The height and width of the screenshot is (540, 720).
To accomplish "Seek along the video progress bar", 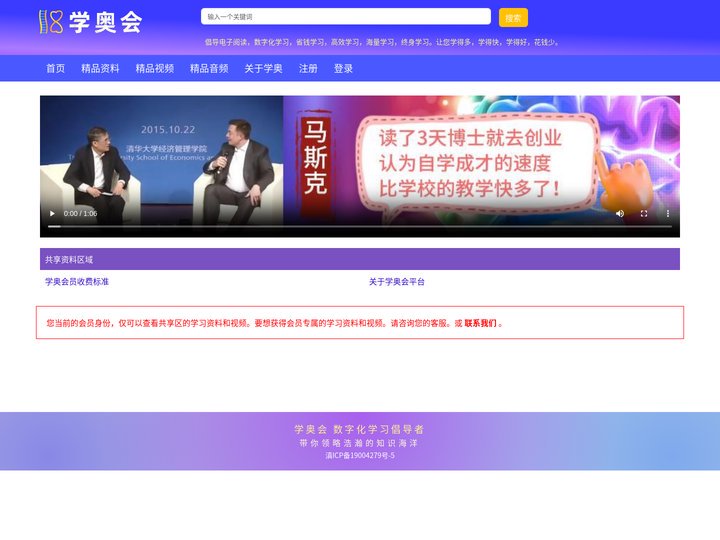I will coord(360,226).
